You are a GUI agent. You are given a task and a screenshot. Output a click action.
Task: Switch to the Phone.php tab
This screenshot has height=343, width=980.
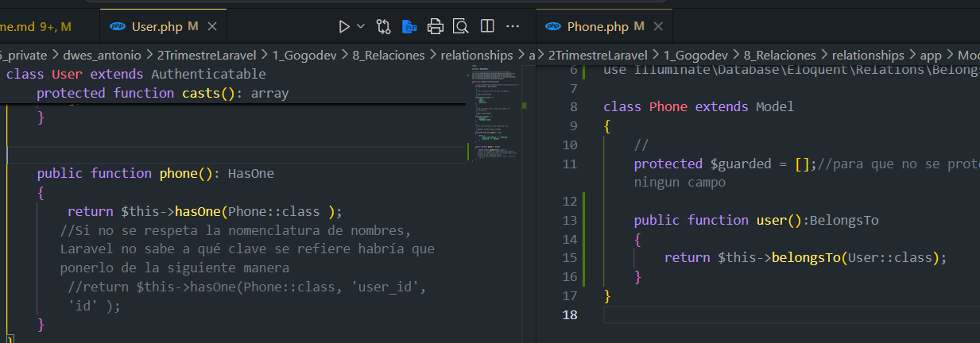point(604,27)
